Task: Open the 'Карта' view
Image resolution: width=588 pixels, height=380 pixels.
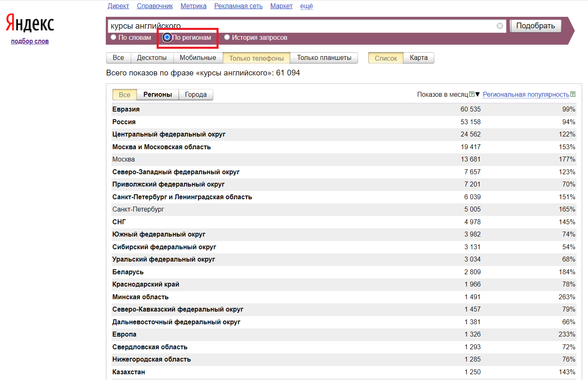Action: tap(418, 57)
